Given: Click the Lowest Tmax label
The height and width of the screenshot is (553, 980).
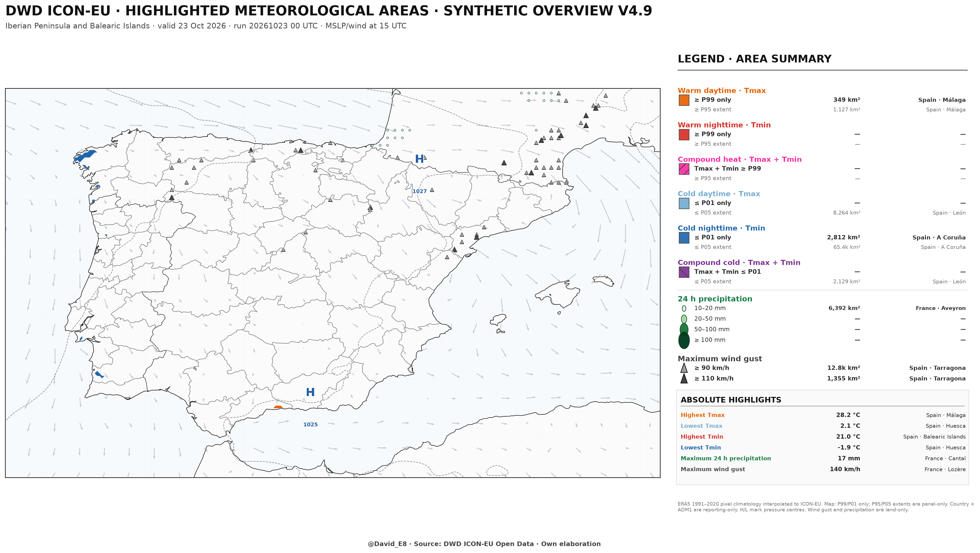Looking at the screenshot, I should click(701, 426).
